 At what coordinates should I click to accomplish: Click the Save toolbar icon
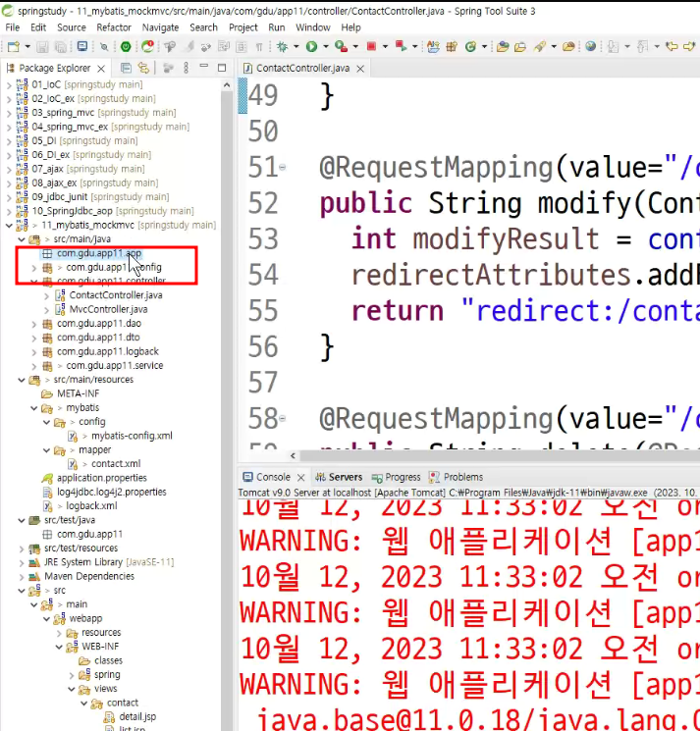[42, 47]
